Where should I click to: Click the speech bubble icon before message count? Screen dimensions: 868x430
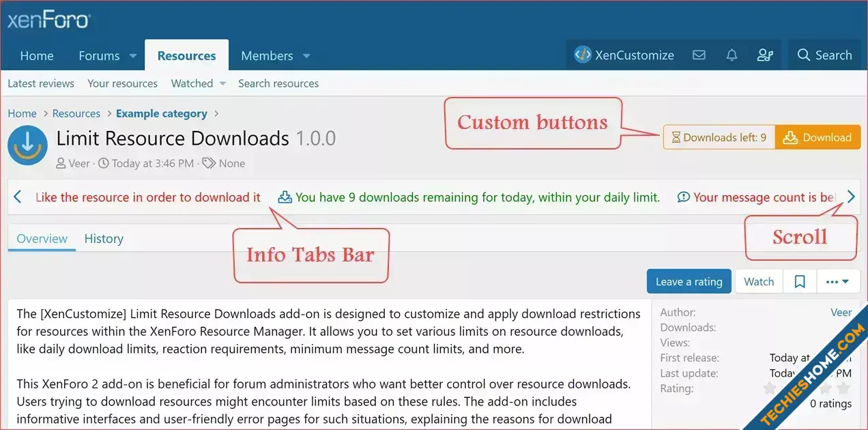tap(683, 197)
